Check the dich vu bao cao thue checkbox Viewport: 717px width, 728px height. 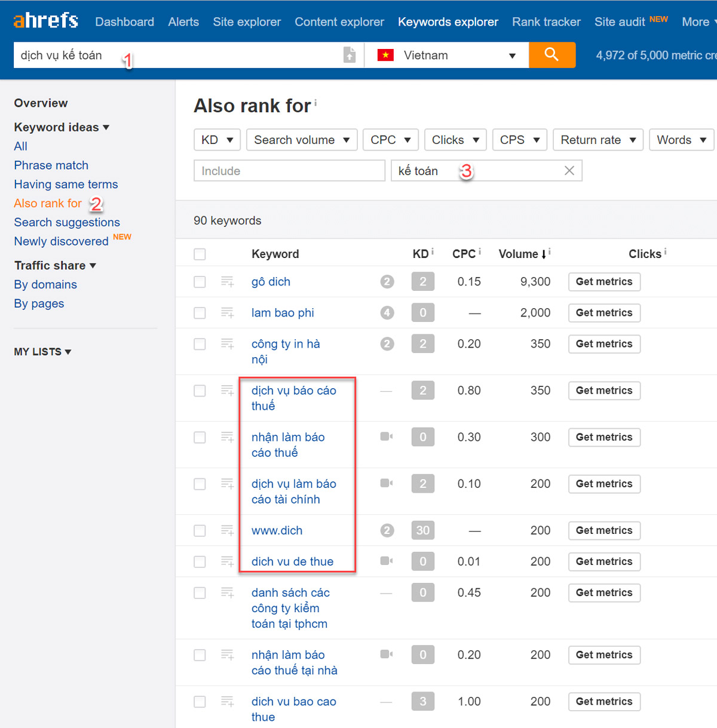coord(200,701)
